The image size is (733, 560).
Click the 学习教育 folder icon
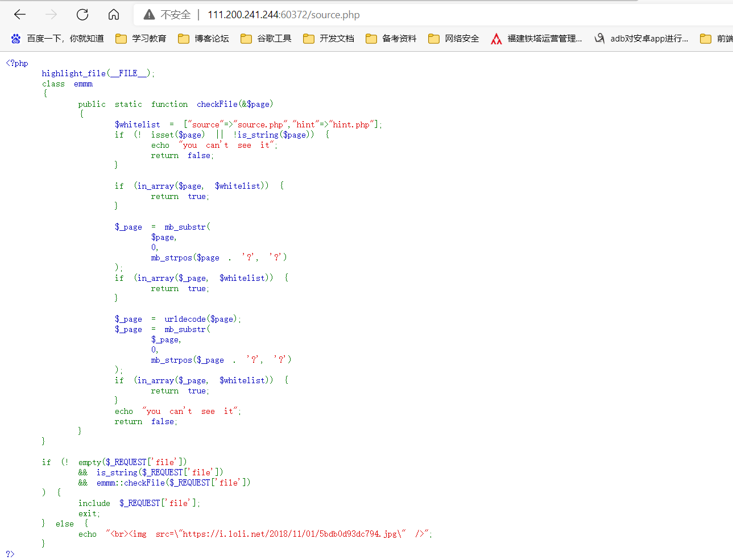(x=121, y=39)
